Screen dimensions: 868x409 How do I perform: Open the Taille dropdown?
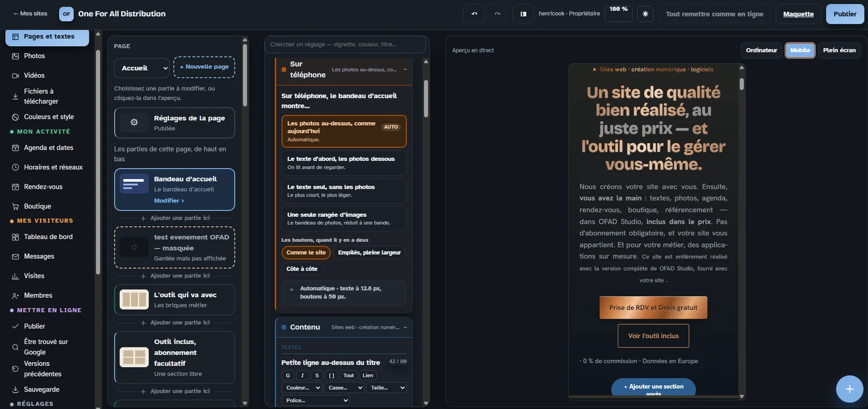[x=386, y=388]
